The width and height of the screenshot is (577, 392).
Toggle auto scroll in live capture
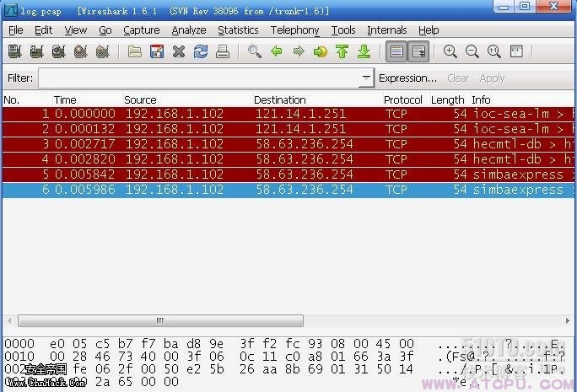418,51
